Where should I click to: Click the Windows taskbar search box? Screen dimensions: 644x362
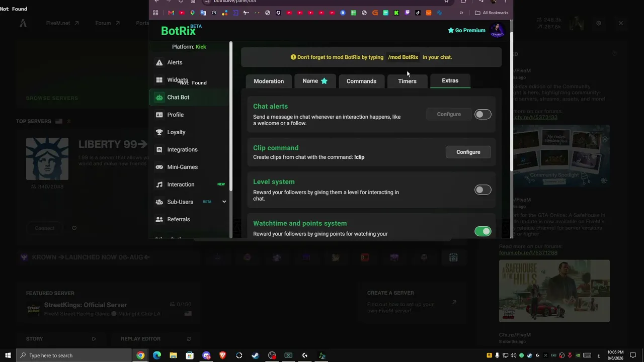pyautogui.click(x=74, y=355)
